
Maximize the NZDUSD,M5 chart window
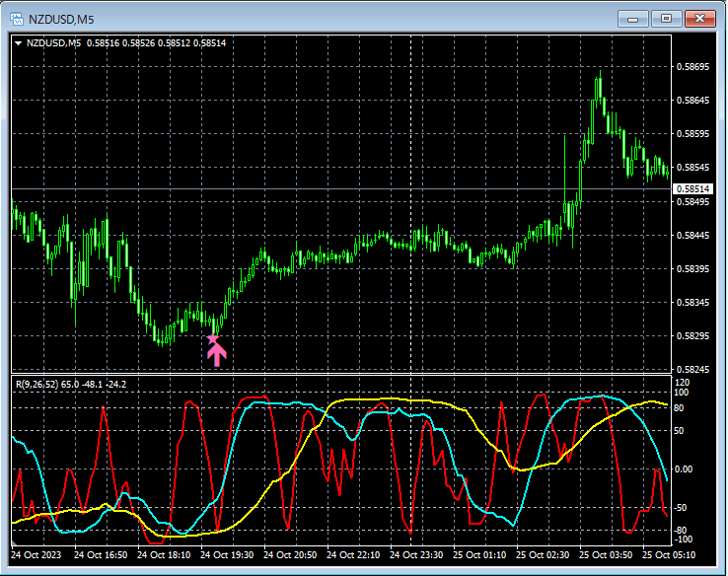click(666, 19)
